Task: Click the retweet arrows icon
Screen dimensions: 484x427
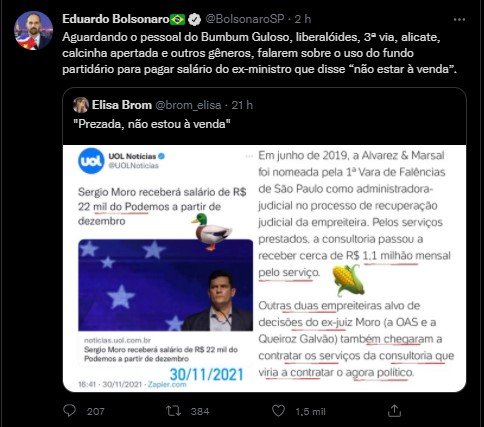Action: [x=174, y=411]
